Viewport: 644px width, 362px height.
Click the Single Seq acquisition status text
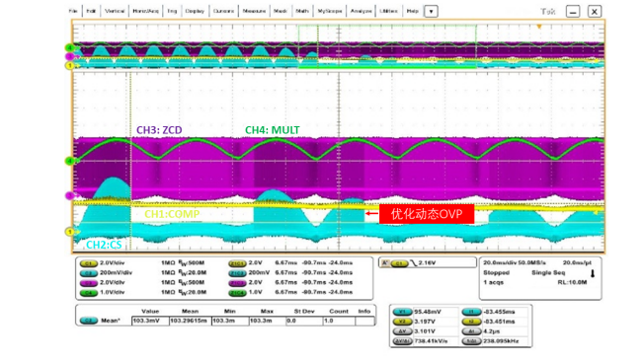[x=548, y=272]
